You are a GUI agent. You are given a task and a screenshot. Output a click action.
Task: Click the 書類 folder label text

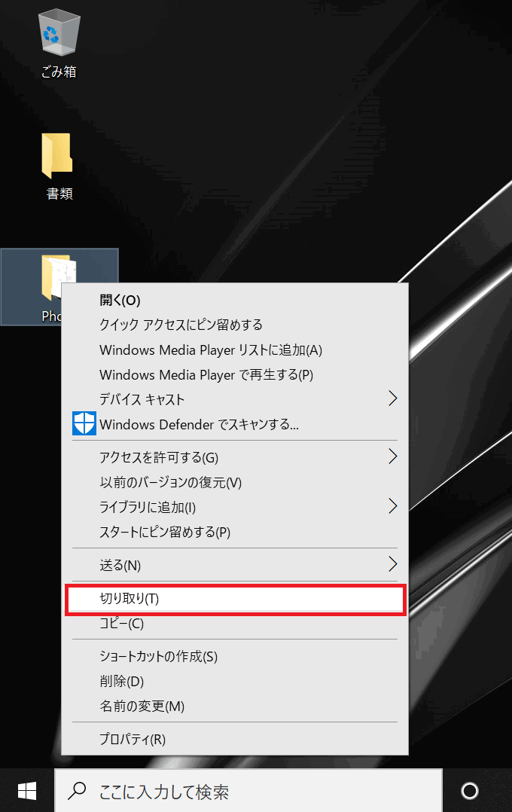pos(59,194)
